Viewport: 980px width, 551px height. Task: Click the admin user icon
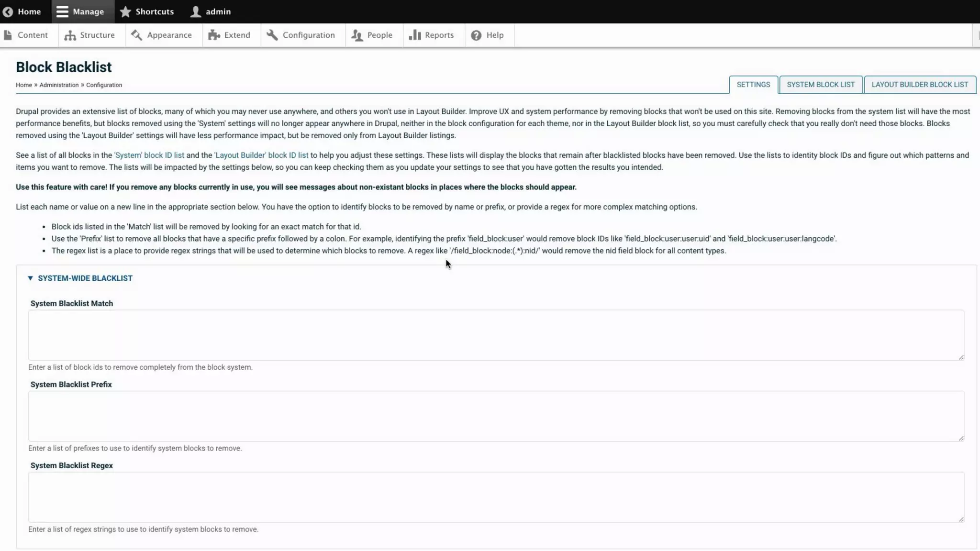(195, 11)
